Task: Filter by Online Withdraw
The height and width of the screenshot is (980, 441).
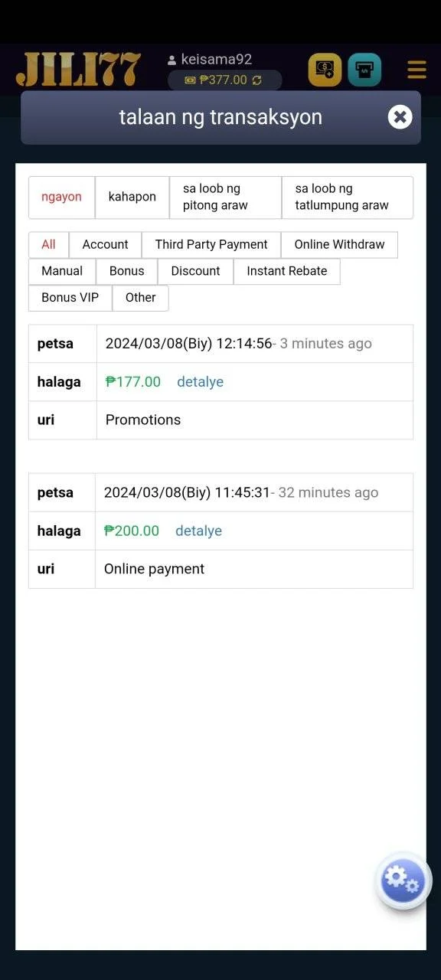Action: click(x=340, y=245)
